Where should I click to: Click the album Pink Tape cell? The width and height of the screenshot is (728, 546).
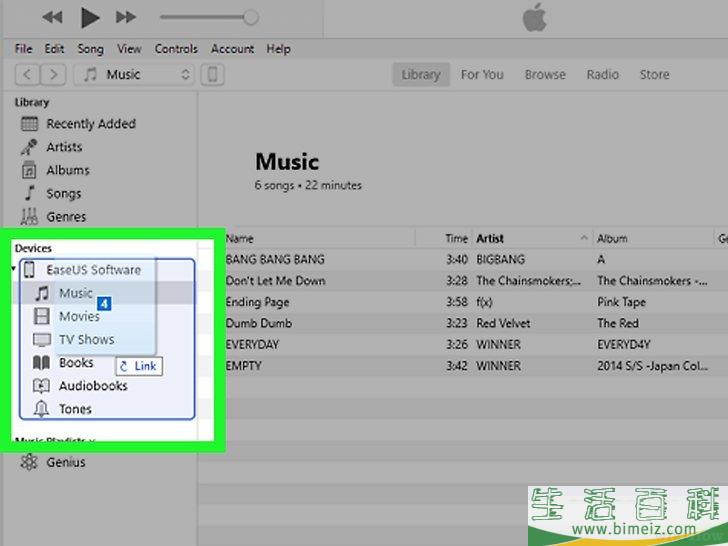(621, 302)
